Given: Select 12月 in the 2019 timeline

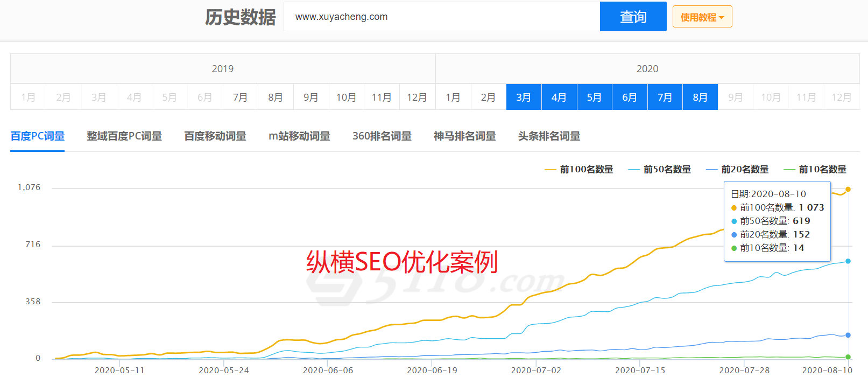Looking at the screenshot, I should pyautogui.click(x=417, y=97).
